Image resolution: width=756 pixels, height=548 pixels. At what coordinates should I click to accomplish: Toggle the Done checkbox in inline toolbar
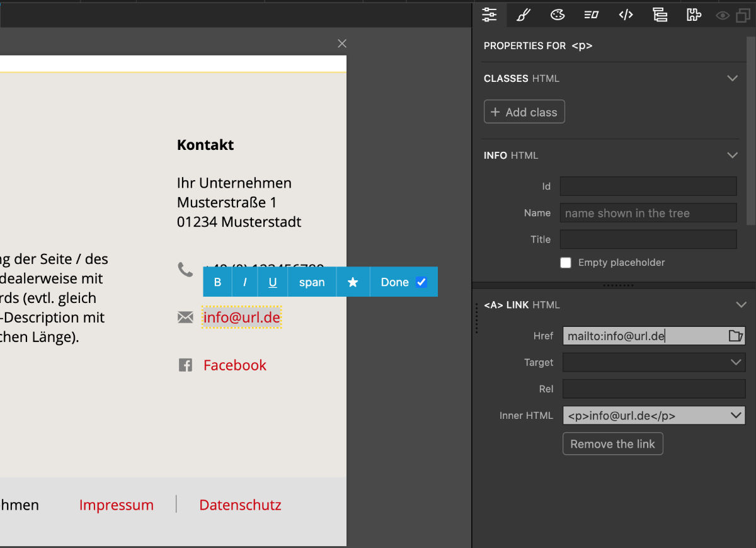coord(422,282)
